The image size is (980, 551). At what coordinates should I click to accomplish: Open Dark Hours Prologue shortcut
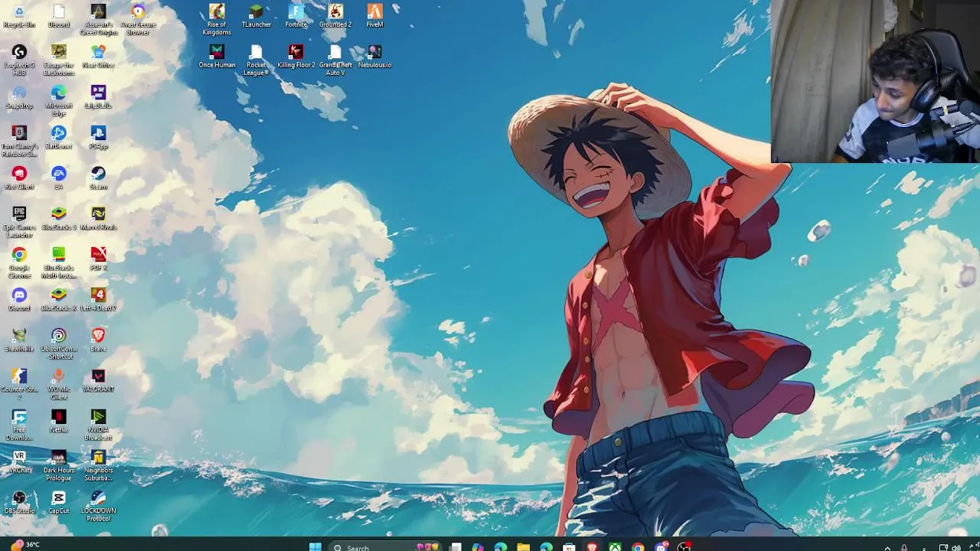pos(59,466)
